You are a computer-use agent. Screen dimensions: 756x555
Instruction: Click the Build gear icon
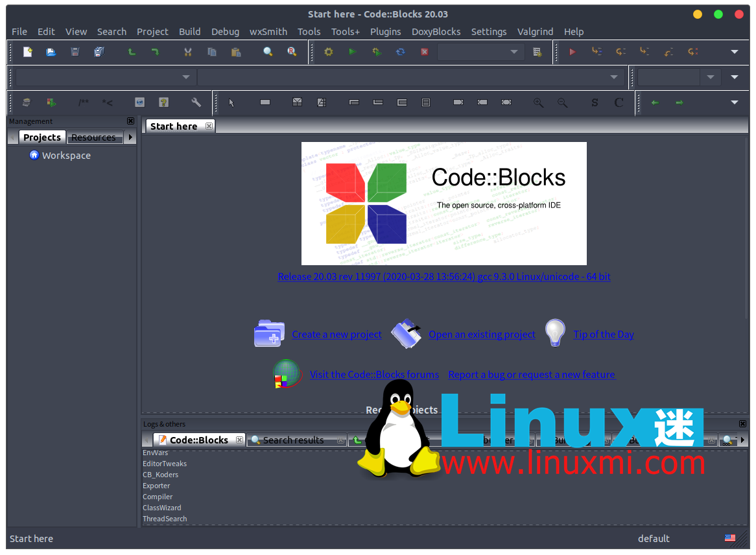[x=328, y=52]
